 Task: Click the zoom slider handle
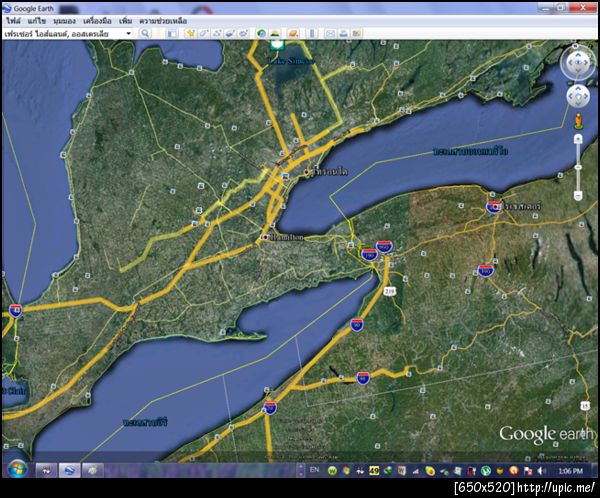pos(578,167)
